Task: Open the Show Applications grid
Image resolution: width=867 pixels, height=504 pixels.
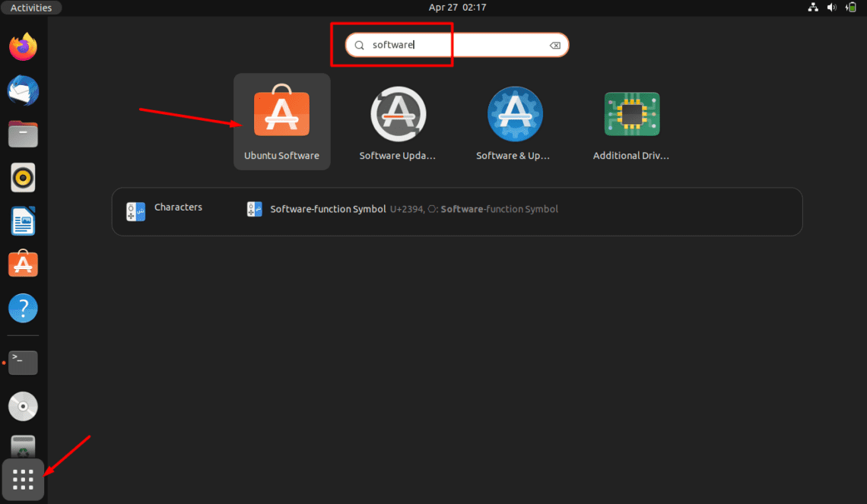Action: pyautogui.click(x=22, y=480)
